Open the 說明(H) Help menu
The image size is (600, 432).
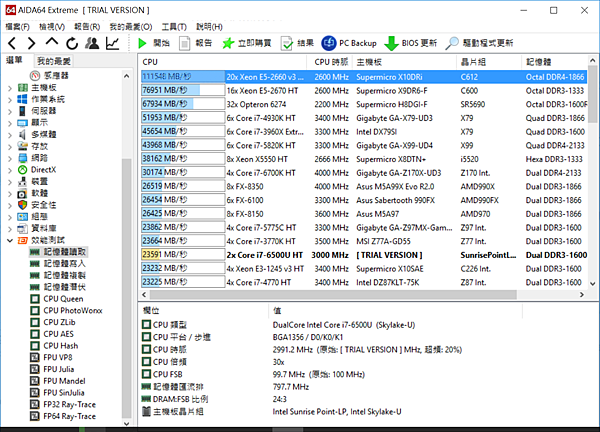(x=209, y=27)
